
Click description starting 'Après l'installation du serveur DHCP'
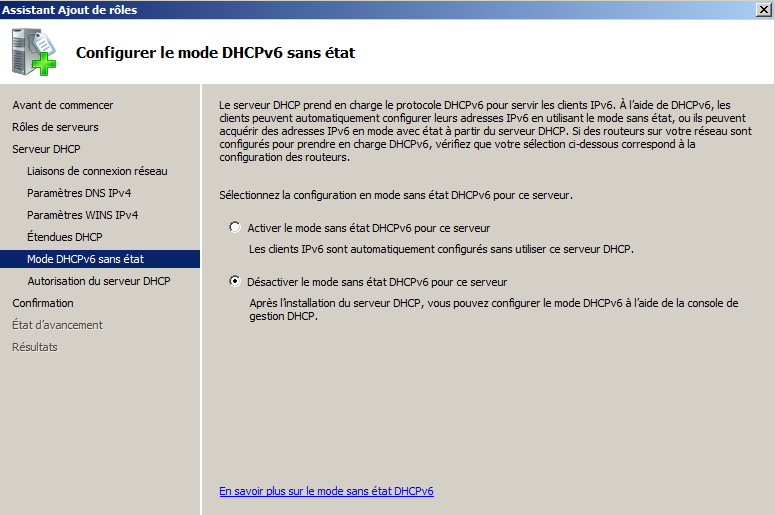(494, 309)
